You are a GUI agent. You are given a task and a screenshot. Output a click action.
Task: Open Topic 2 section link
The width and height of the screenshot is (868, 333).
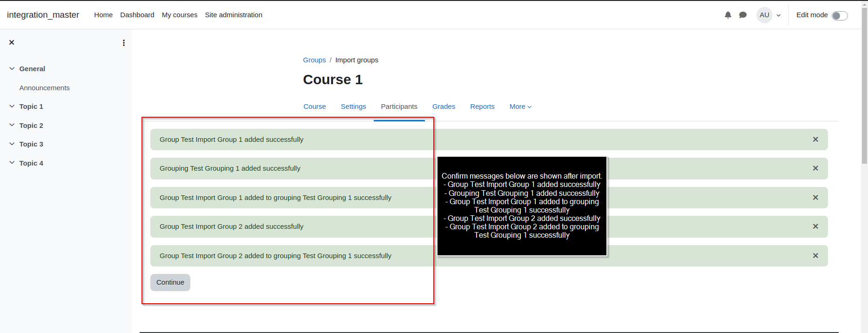click(x=31, y=126)
